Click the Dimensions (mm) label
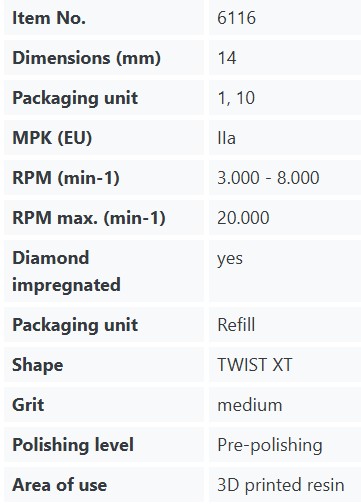 point(86,58)
